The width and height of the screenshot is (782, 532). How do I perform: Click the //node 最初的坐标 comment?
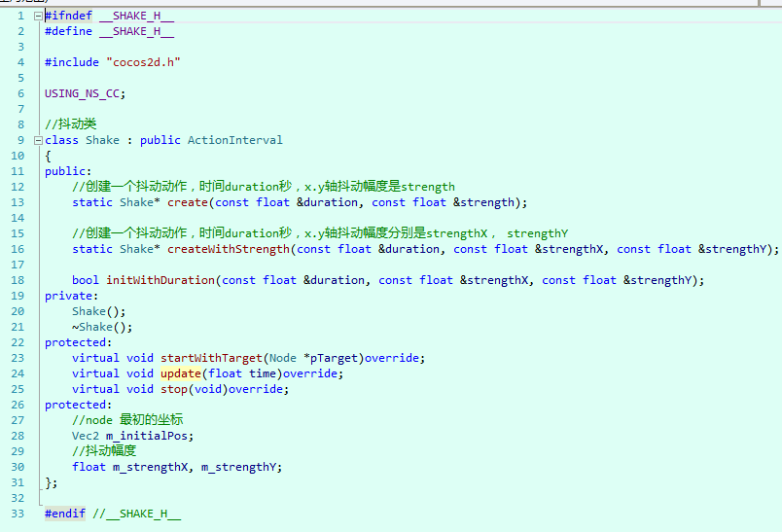click(x=127, y=420)
